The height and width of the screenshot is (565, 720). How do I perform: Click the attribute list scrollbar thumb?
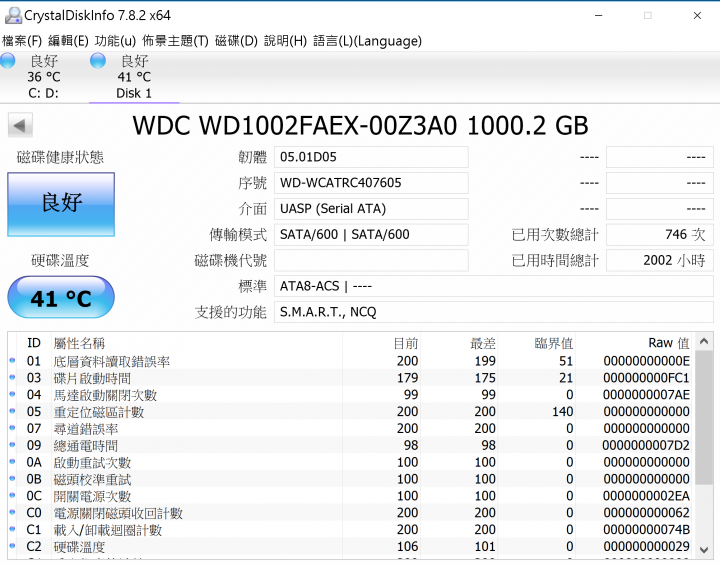point(704,418)
